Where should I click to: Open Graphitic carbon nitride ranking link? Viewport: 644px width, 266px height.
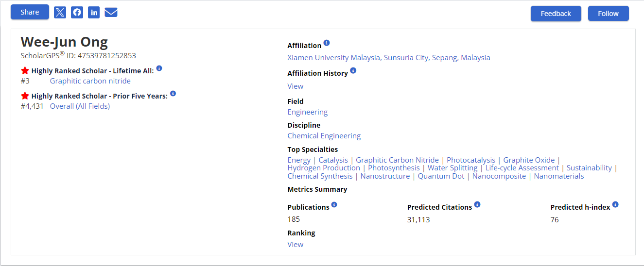coord(90,81)
